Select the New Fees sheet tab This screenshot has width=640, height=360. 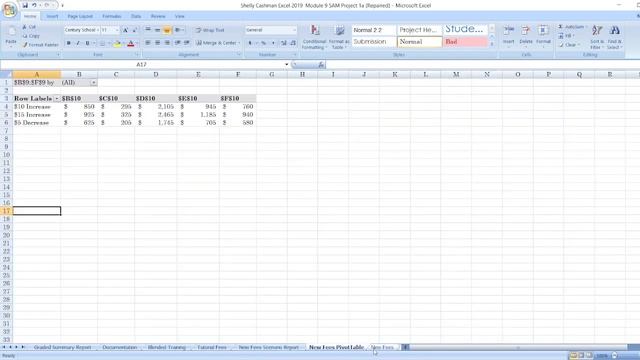pyautogui.click(x=382, y=347)
